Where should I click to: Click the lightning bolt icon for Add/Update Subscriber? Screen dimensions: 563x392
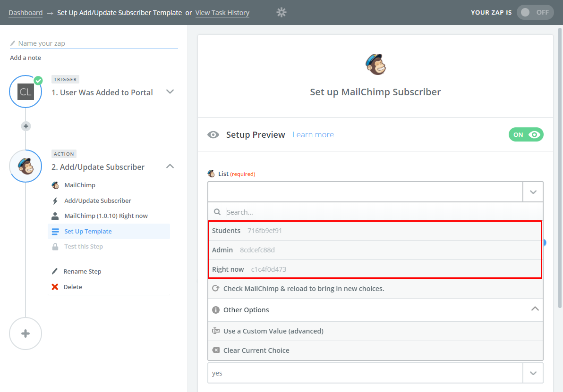point(55,201)
